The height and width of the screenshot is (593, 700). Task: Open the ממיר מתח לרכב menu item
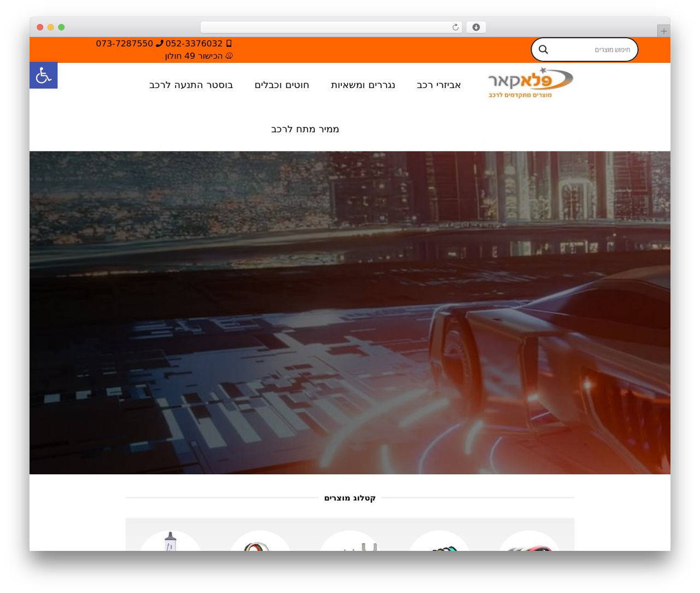point(305,129)
